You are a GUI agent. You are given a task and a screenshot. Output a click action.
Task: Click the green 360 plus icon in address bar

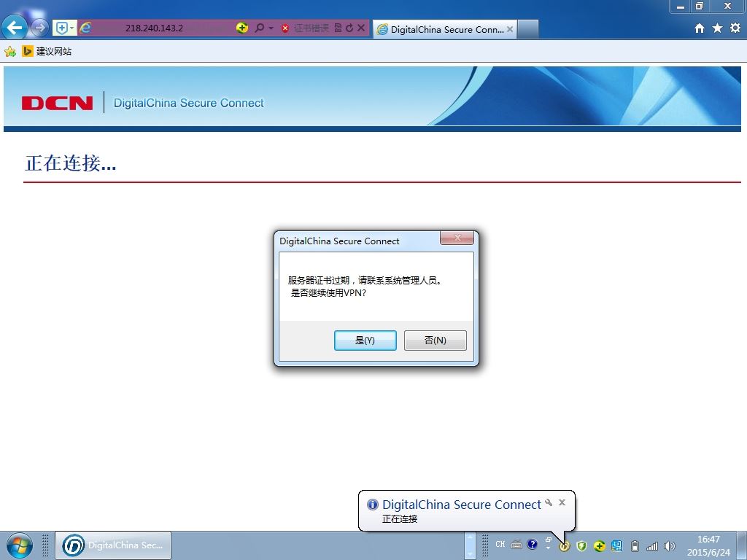(242, 28)
